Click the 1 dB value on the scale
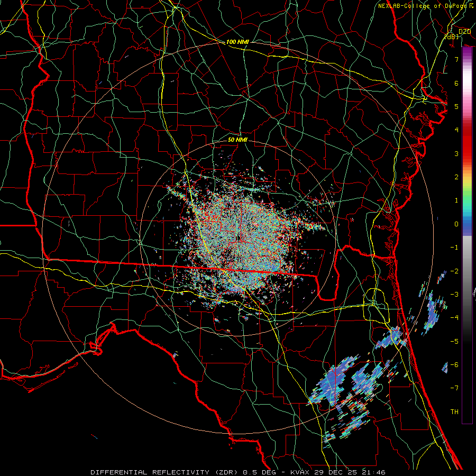 [456, 200]
